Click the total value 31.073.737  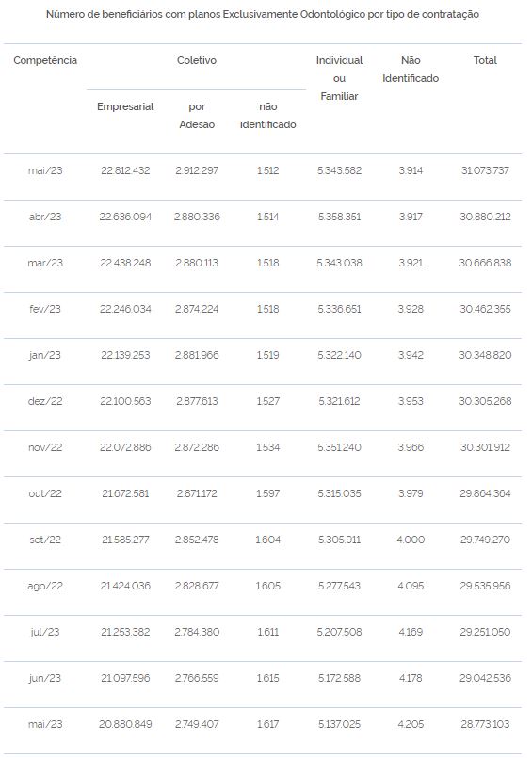485,170
